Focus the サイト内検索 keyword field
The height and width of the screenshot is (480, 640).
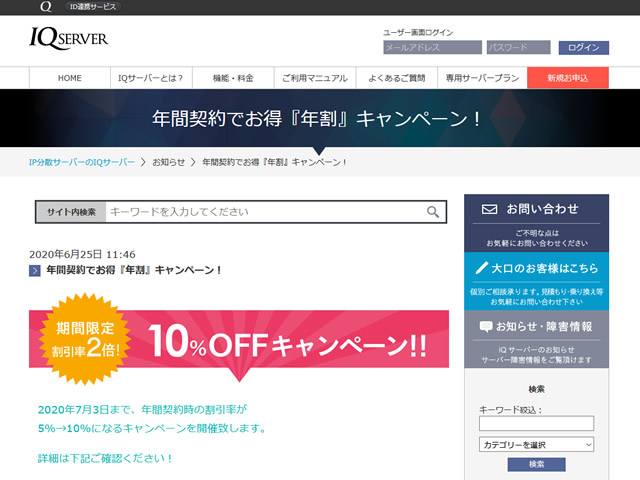tap(264, 212)
